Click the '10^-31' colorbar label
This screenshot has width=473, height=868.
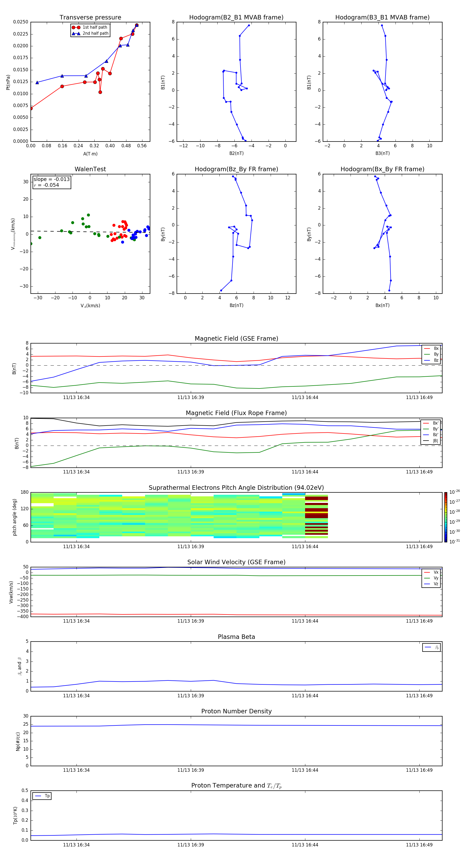[455, 542]
